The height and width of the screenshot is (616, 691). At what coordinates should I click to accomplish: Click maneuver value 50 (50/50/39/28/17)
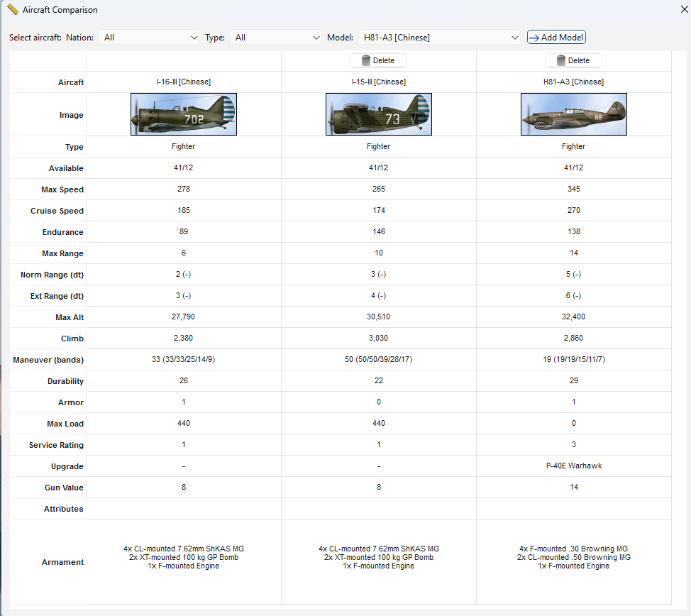point(379,359)
